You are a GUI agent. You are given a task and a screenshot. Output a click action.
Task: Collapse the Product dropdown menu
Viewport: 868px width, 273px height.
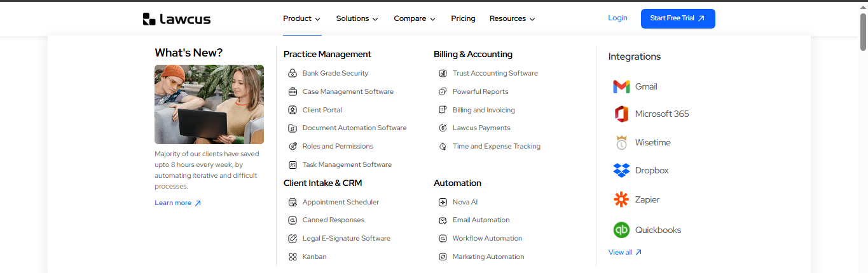coord(302,19)
